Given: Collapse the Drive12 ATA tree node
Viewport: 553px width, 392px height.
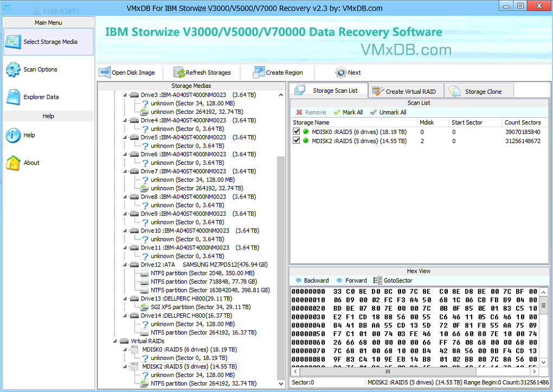Looking at the screenshot, I should click(125, 265).
